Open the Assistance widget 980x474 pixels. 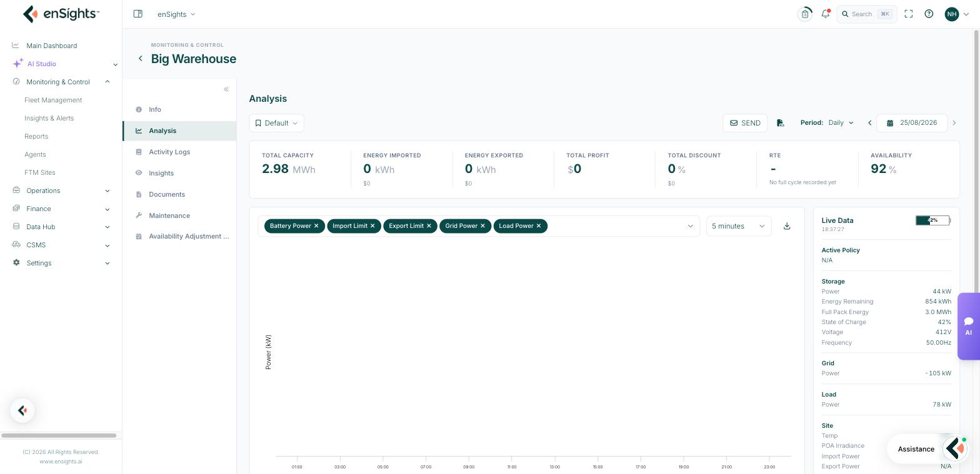pos(929,449)
